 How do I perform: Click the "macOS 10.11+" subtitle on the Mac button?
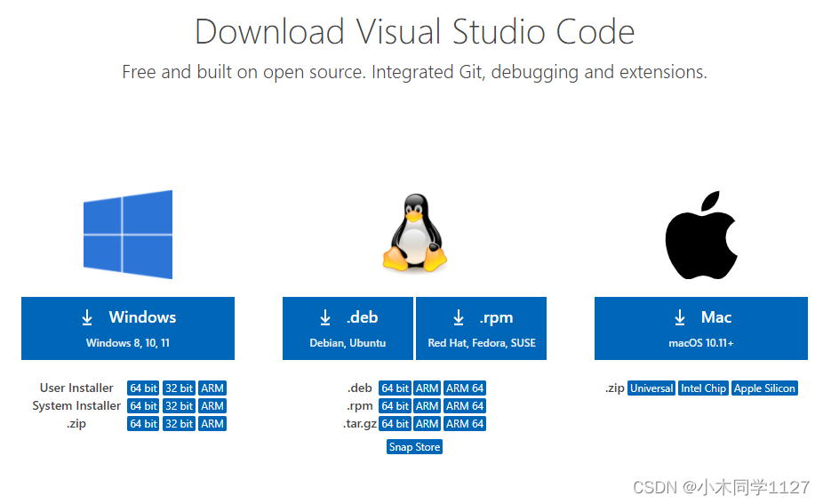[701, 343]
